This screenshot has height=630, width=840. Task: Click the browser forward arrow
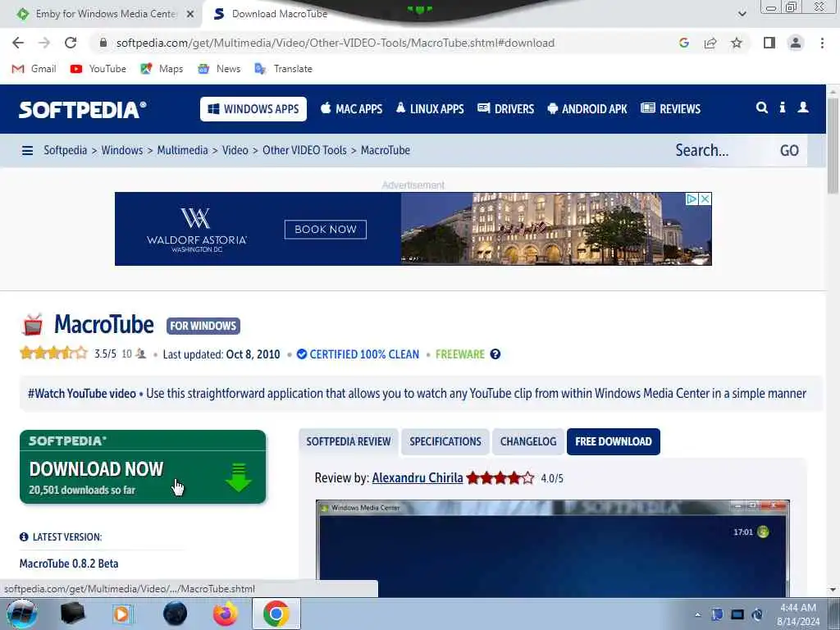44,43
